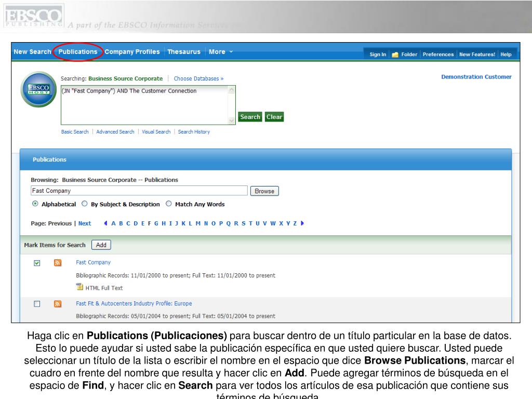Check the Fast Fit & Autocenters checkbox
Image resolution: width=532 pixels, height=399 pixels.
[37, 304]
